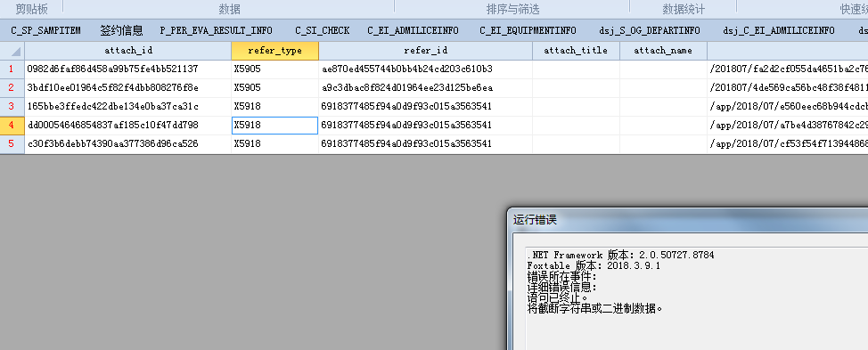Click the attach_id column header
The height and width of the screenshot is (350, 868).
[127, 51]
